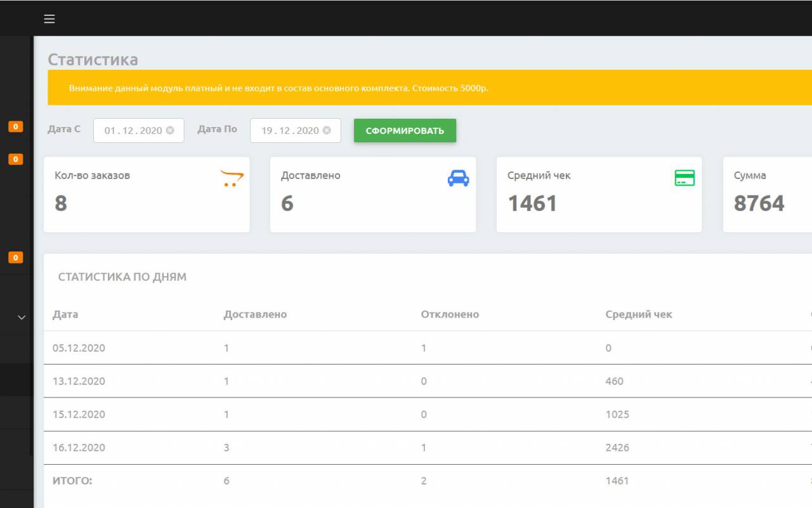Image resolution: width=812 pixels, height=508 pixels.
Task: Expand the sidebar section with the chevron arrow
Action: (22, 316)
